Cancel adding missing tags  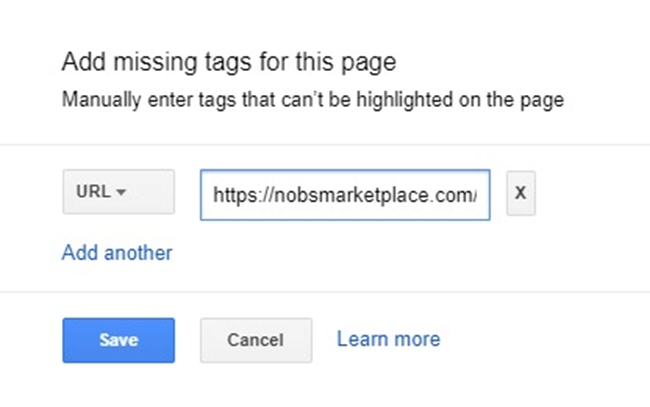pyautogui.click(x=255, y=340)
